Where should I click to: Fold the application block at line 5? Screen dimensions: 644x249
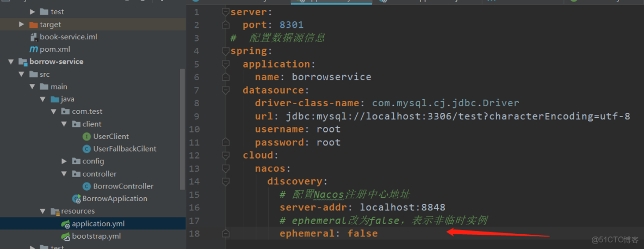pyautogui.click(x=226, y=64)
